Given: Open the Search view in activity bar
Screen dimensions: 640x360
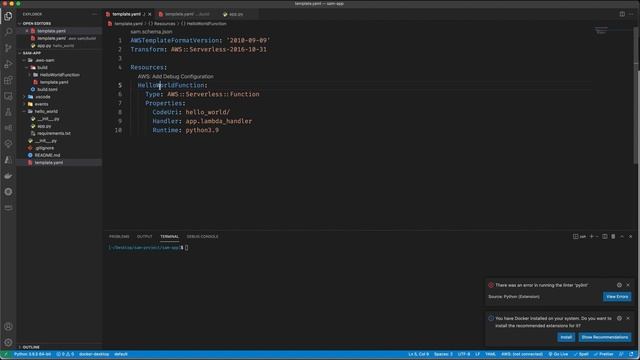Looking at the screenshot, I should click(8, 32).
